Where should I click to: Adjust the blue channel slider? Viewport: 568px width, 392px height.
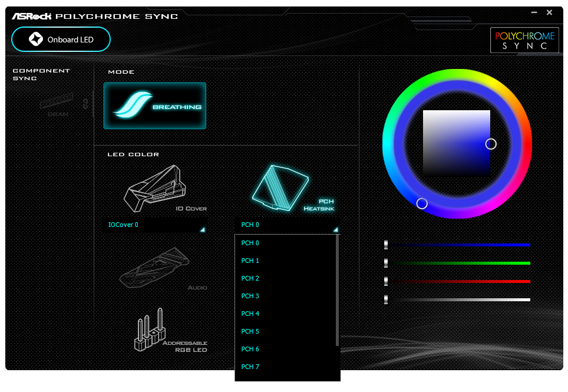[457, 245]
